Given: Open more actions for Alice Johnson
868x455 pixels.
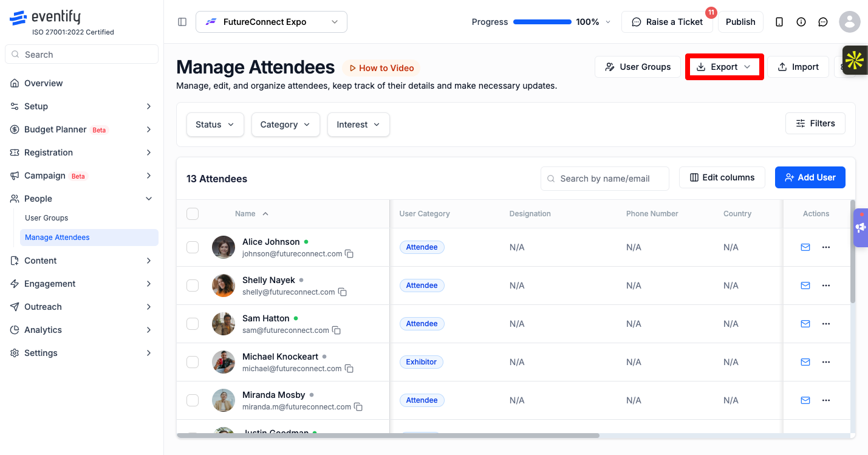Looking at the screenshot, I should click(x=826, y=247).
